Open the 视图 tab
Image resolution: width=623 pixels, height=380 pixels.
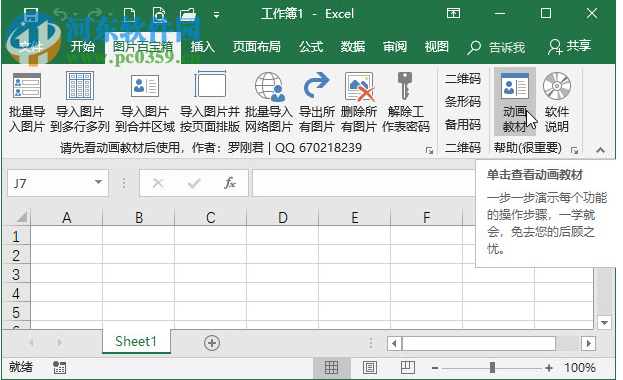coord(437,47)
